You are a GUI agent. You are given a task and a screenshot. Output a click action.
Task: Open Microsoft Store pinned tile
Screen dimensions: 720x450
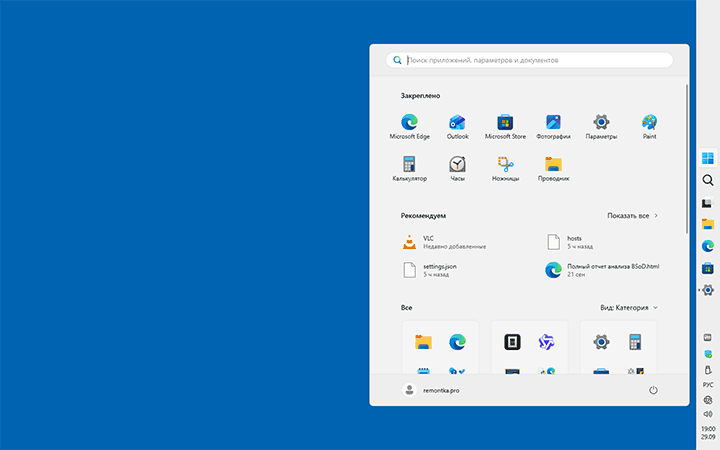(x=505, y=127)
